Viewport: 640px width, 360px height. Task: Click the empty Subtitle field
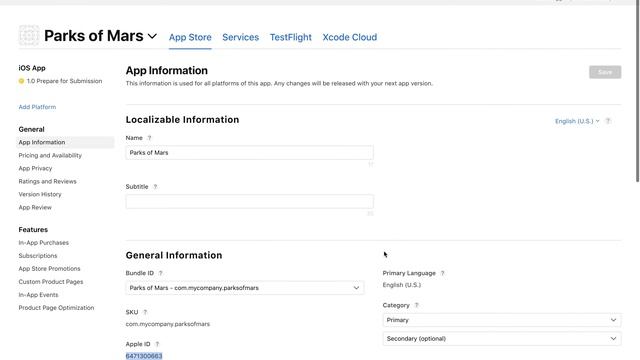tap(249, 202)
